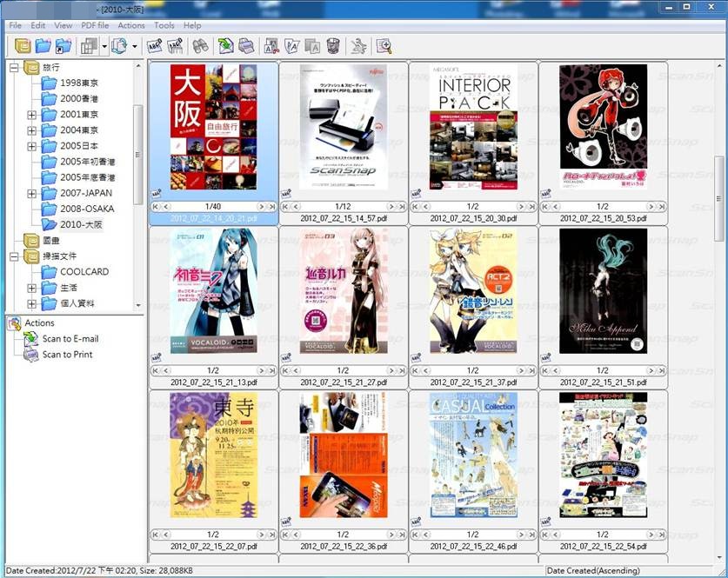Viewport: 728px width, 578px height.
Task: Open the view mode dropdown arrow
Action: point(104,46)
